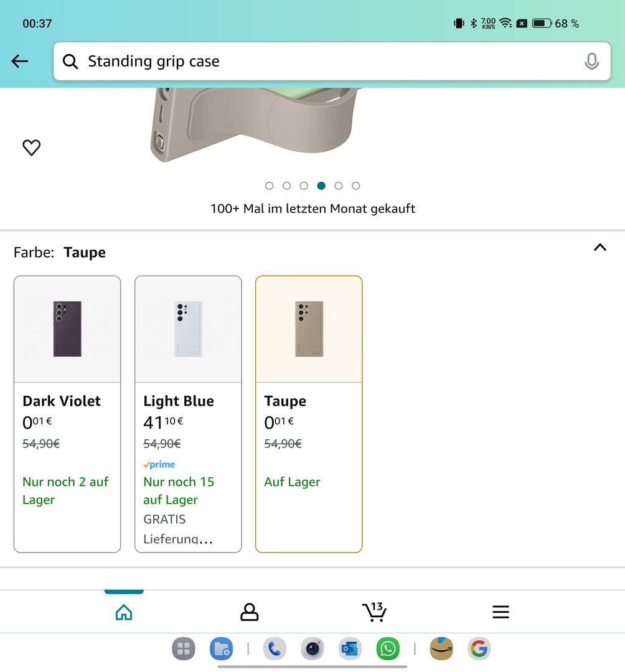Open WhatsApp from the dock
625x672 pixels.
(x=388, y=649)
